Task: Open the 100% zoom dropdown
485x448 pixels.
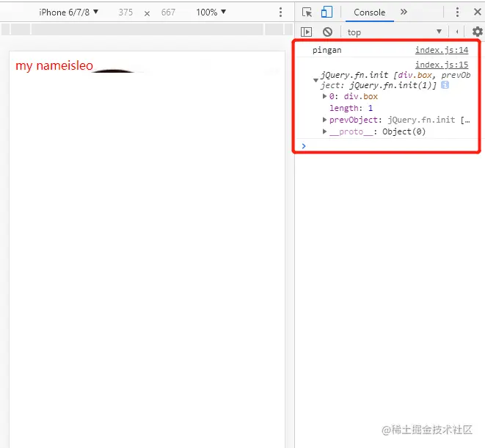Action: point(211,12)
